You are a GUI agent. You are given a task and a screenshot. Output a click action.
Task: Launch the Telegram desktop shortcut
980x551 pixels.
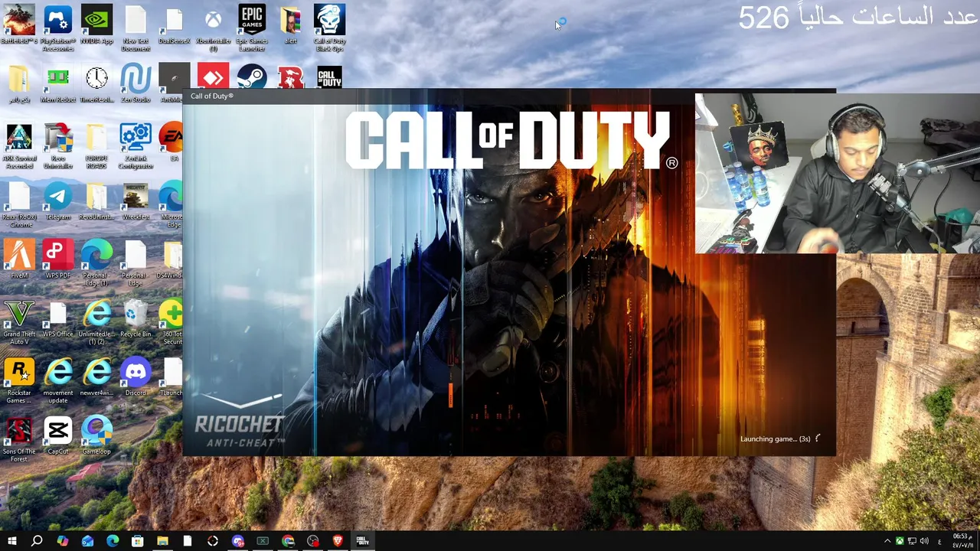pos(57,203)
